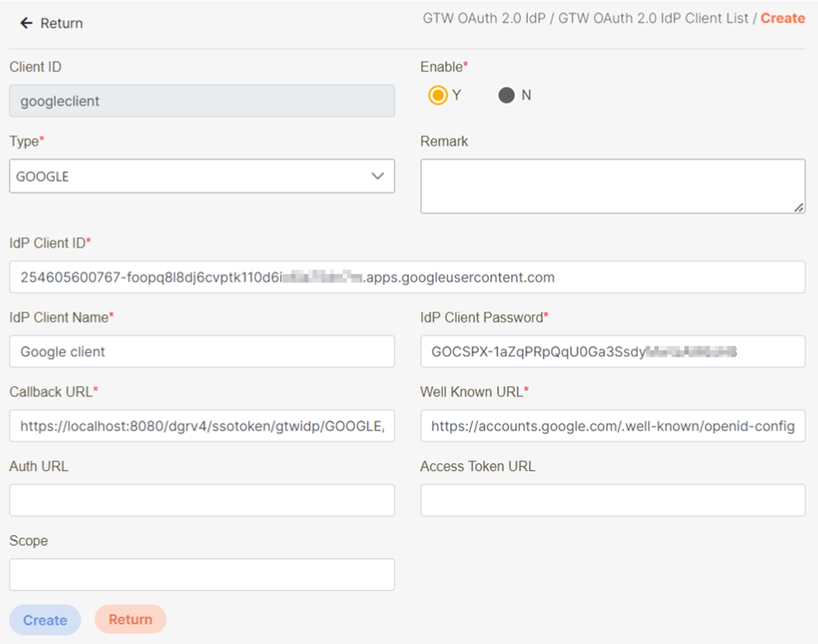Select the N radio button for Enable
818x644 pixels.
(507, 96)
